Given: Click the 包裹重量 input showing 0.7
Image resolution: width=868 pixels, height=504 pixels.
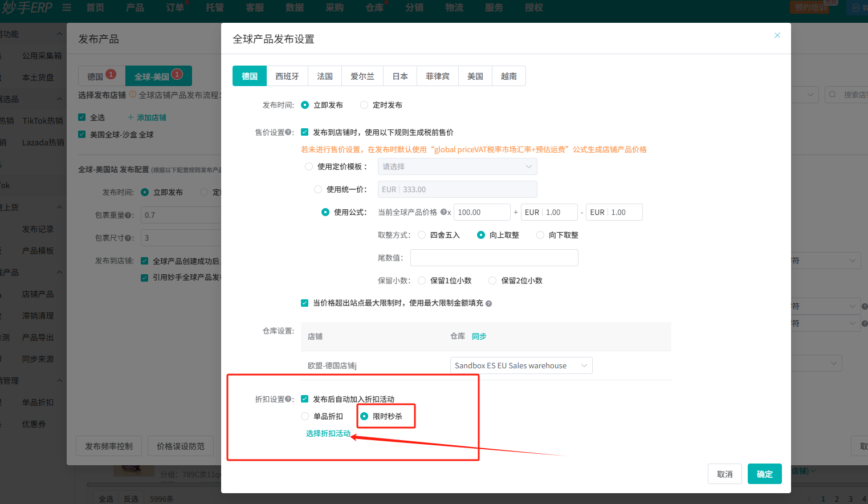Looking at the screenshot, I should pyautogui.click(x=181, y=215).
